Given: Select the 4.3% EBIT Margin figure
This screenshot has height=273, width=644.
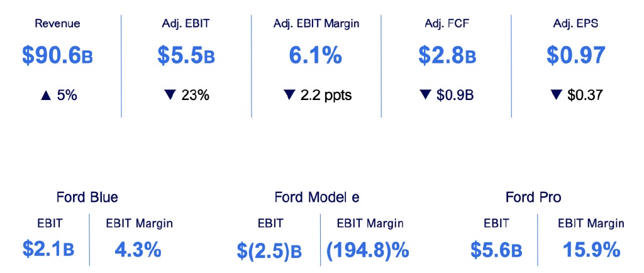Looking at the screenshot, I should (x=138, y=250).
